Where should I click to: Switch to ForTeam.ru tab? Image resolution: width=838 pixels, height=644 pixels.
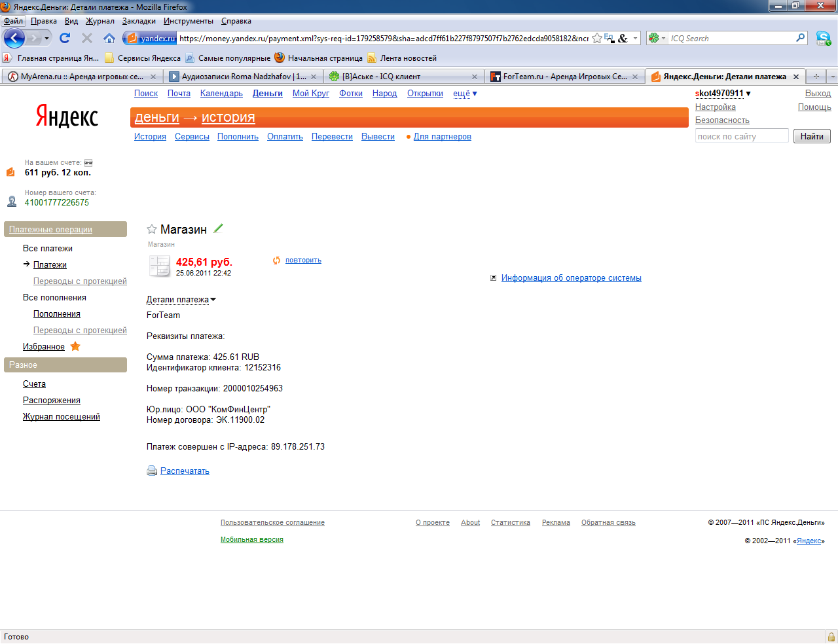tap(564, 77)
